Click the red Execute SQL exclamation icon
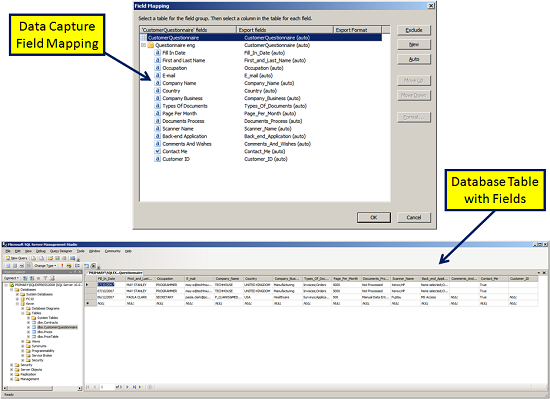Image resolution: width=550 pixels, height=399 pixels. coord(62,266)
